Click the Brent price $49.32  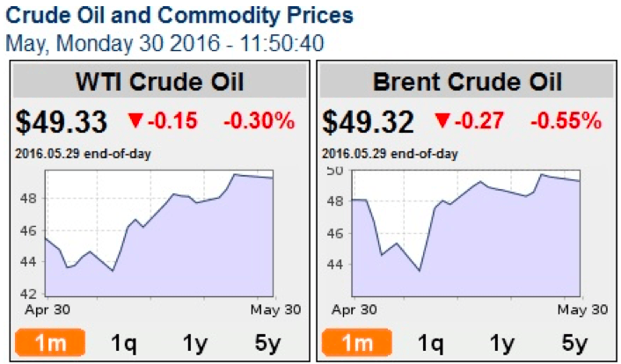coord(367,122)
